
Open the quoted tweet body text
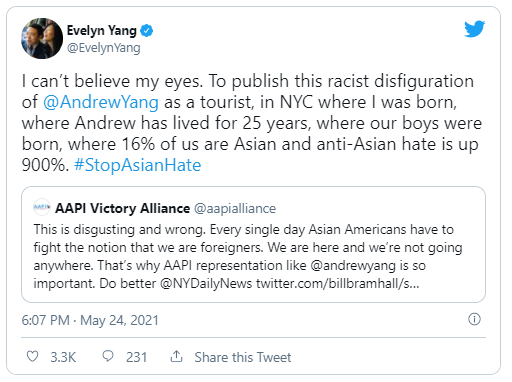click(x=248, y=256)
